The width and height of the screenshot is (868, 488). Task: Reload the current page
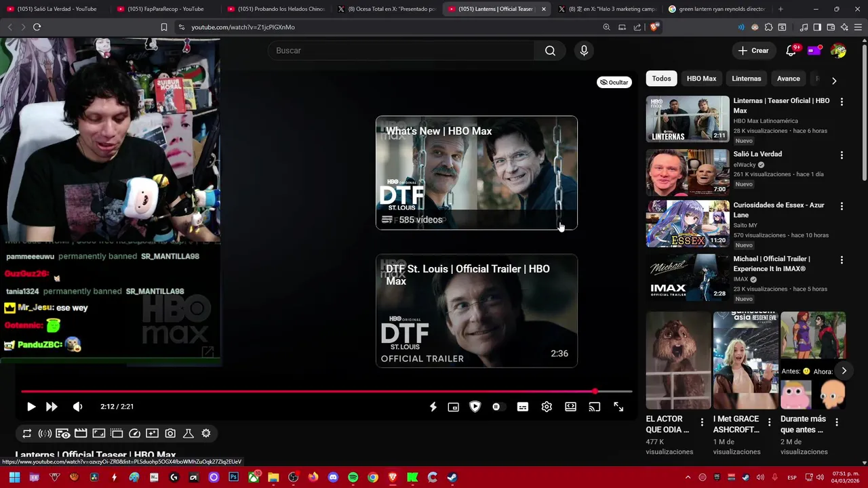click(x=37, y=27)
